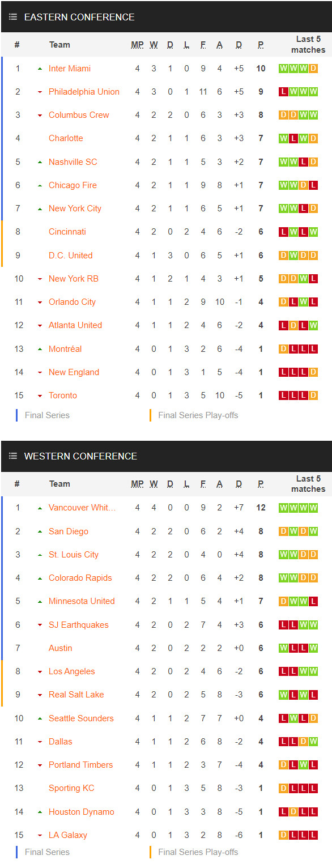The width and height of the screenshot is (332, 868).
Task: Sort Eastern table by MP column
Action: tap(137, 45)
